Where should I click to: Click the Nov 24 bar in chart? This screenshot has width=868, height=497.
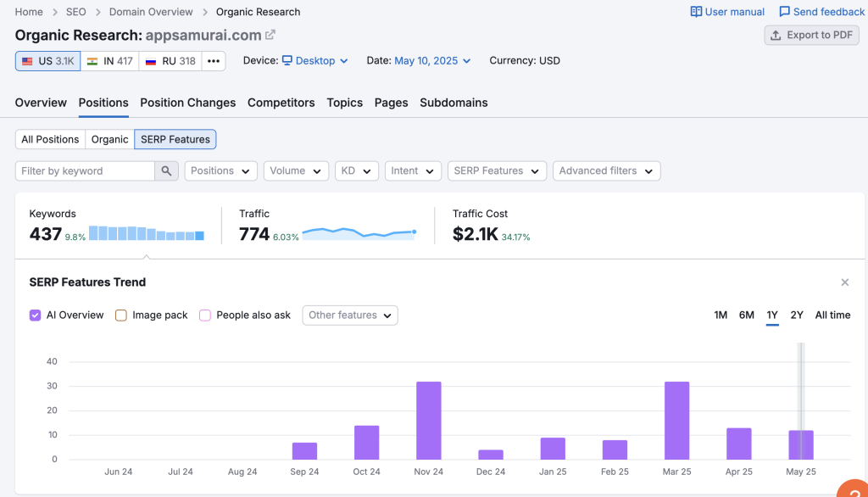pos(429,420)
